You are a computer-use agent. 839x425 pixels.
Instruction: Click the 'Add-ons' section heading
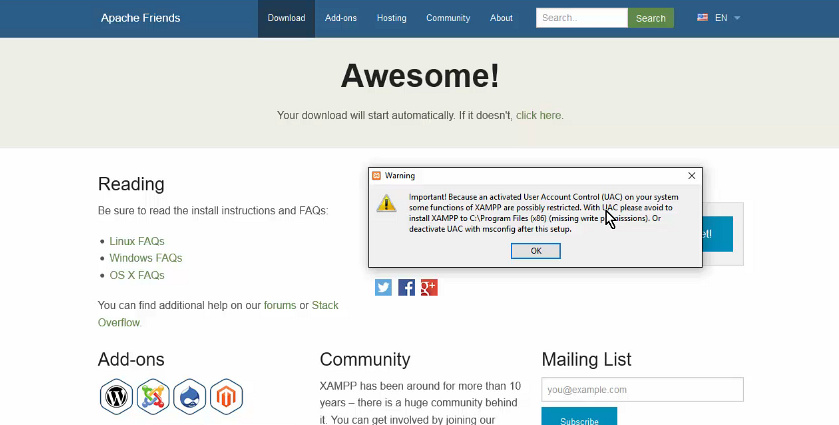click(131, 360)
